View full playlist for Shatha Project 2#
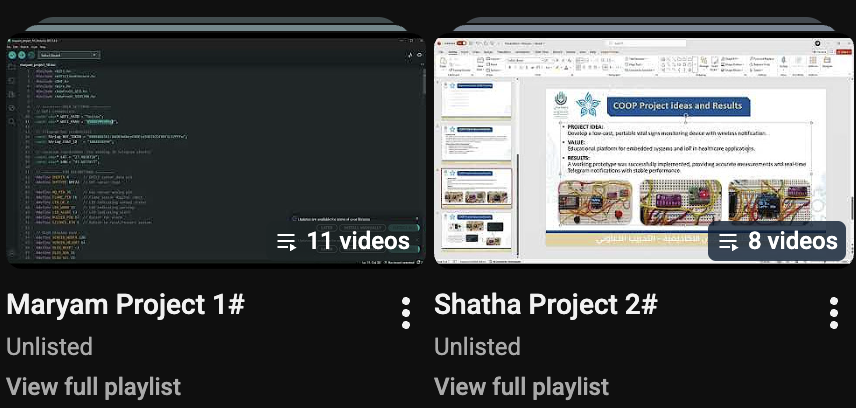The image size is (856, 408). [x=521, y=386]
